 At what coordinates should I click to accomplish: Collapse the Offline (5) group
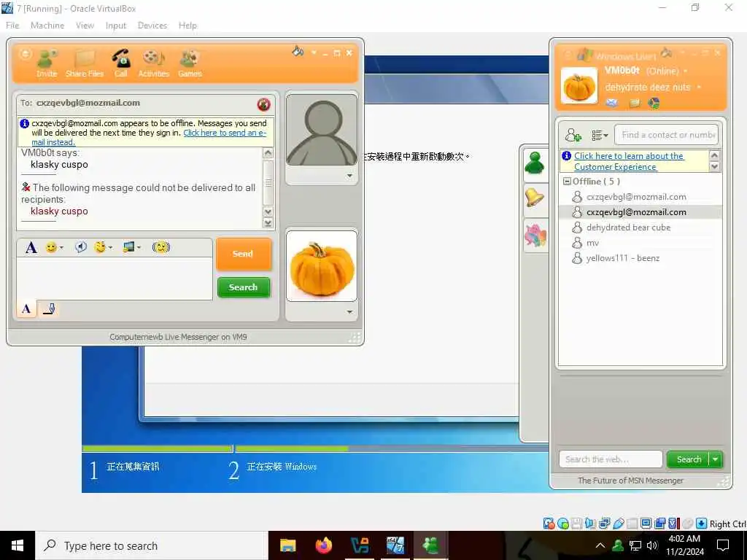coord(567,182)
